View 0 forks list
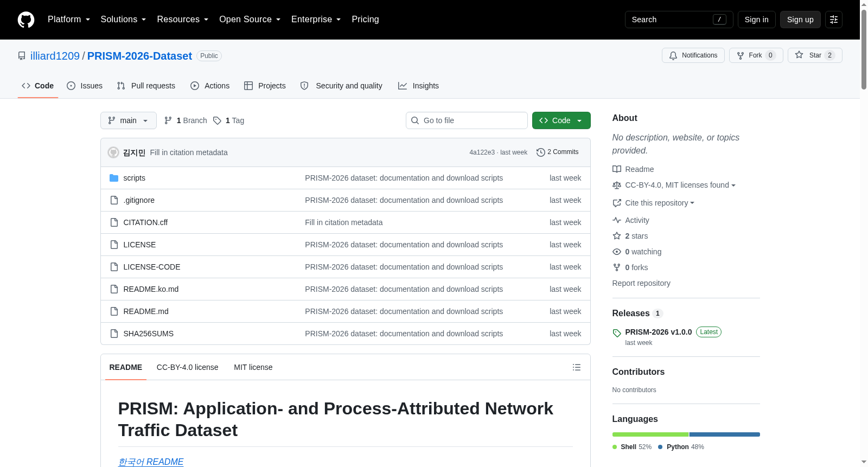This screenshot has width=868, height=467. coord(630,267)
